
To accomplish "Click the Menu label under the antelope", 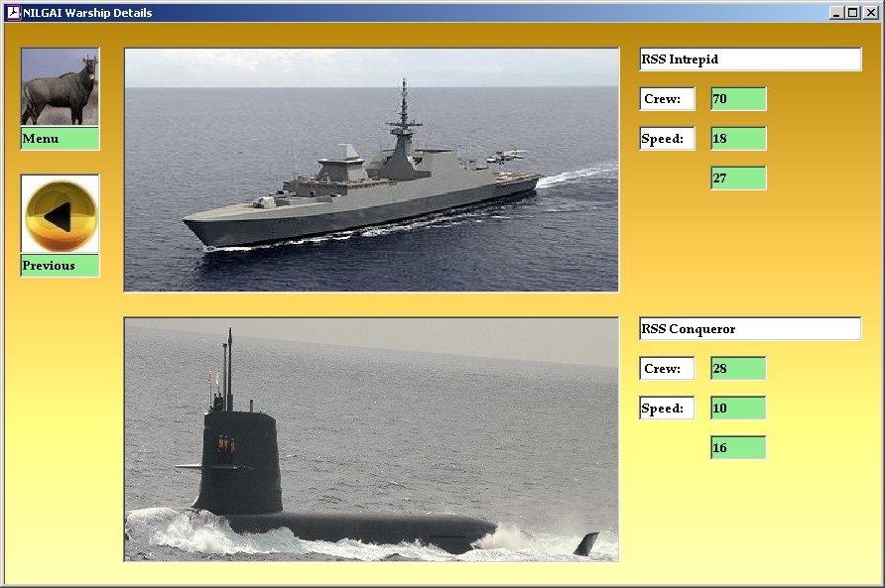I will pos(60,139).
